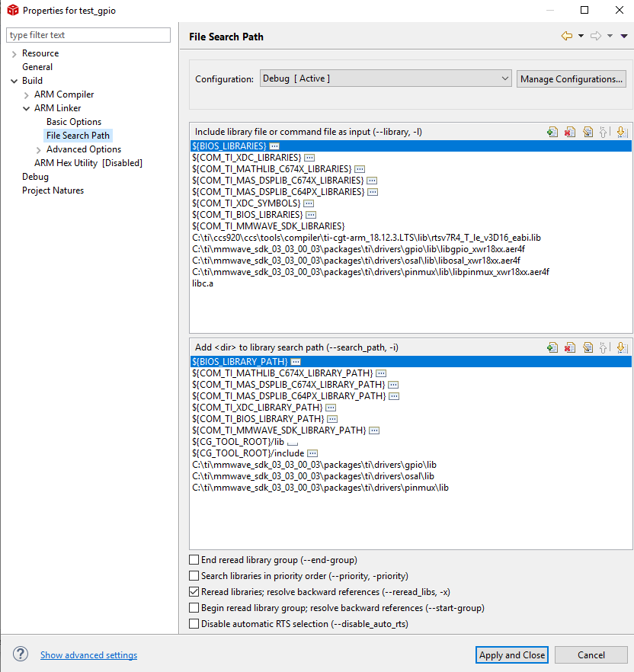The height and width of the screenshot is (672, 634).
Task: Select the drivers\gpio\lib search path entry
Action: point(314,465)
